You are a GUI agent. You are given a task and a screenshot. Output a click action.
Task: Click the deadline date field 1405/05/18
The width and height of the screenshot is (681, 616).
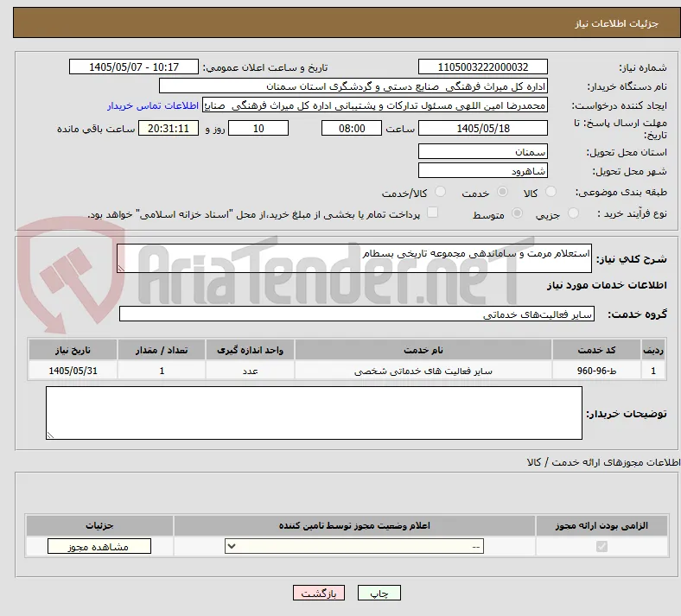pos(482,129)
